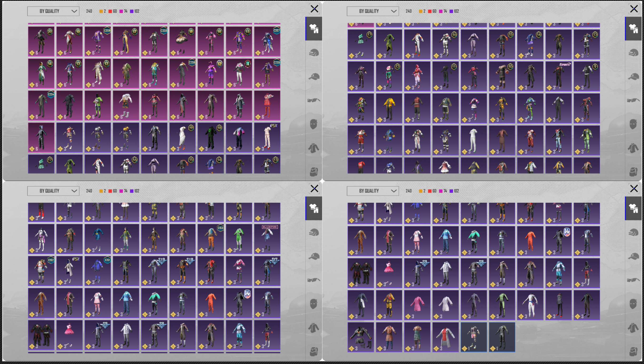Open the backpack category in top-right panel
The image size is (644, 364).
(x=633, y=172)
